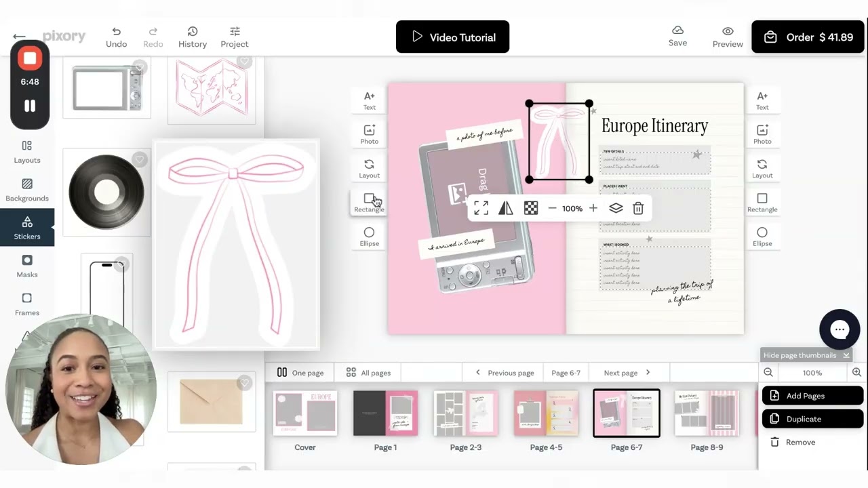Image resolution: width=868 pixels, height=488 pixels.
Task: Favorite the phone frame sticker
Action: (x=122, y=265)
